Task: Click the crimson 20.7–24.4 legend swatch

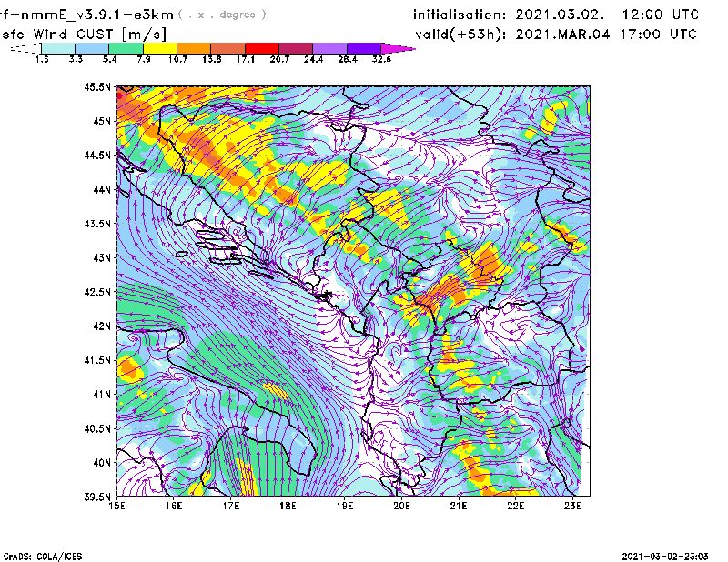Action: (296, 48)
